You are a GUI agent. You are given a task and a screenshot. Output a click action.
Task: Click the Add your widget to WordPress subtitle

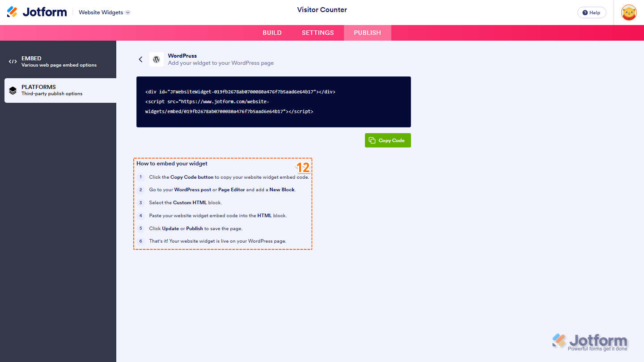(x=221, y=63)
